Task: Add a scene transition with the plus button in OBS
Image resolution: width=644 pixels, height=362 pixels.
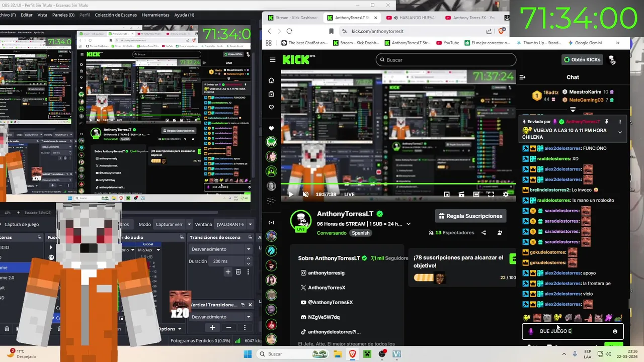Action: (x=228, y=272)
